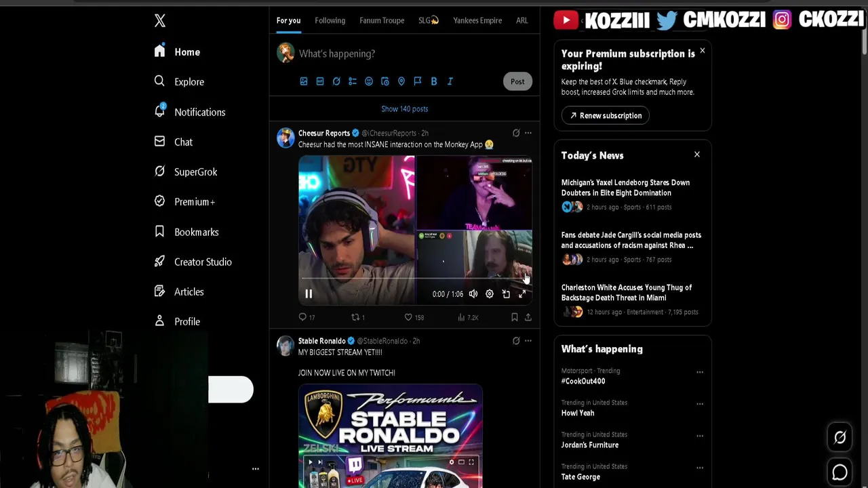
Task: Share the Cheesur Reports post
Action: (528, 317)
